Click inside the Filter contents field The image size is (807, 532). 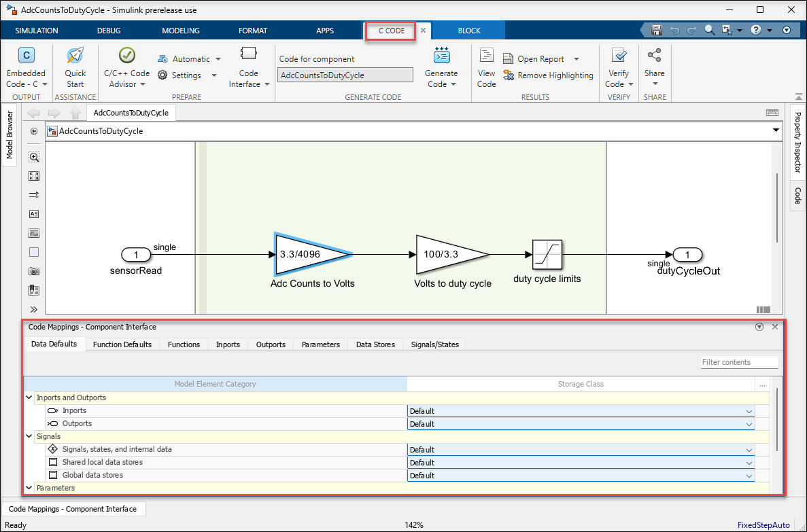point(739,362)
